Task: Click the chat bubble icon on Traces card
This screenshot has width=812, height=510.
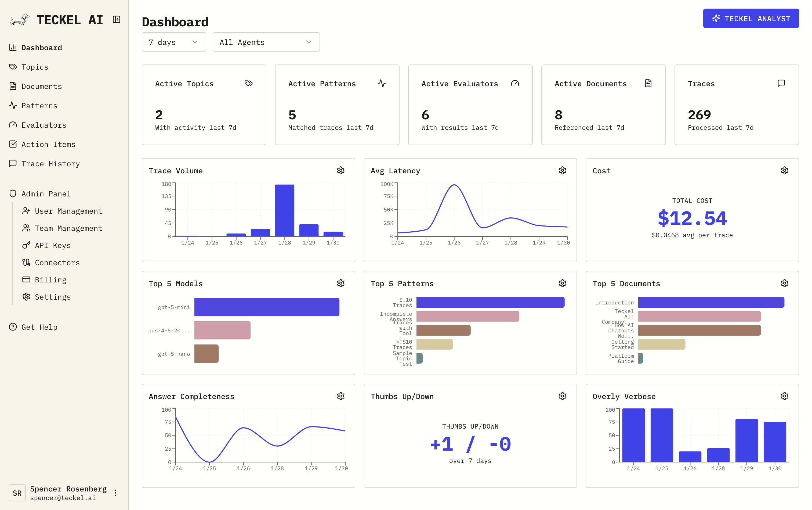Action: click(781, 83)
